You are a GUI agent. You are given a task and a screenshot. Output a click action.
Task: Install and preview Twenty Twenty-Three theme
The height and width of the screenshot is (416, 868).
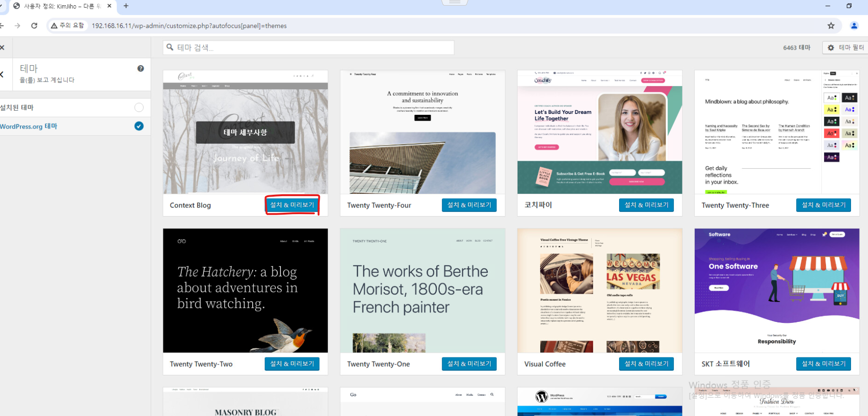tap(823, 205)
